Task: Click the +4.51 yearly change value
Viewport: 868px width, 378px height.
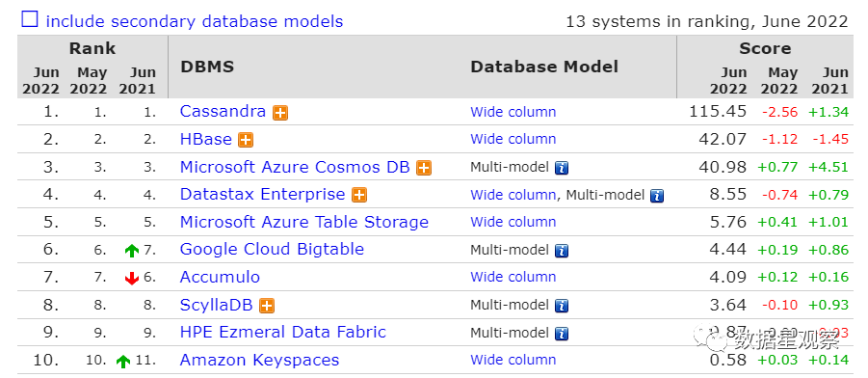Action: (x=829, y=167)
